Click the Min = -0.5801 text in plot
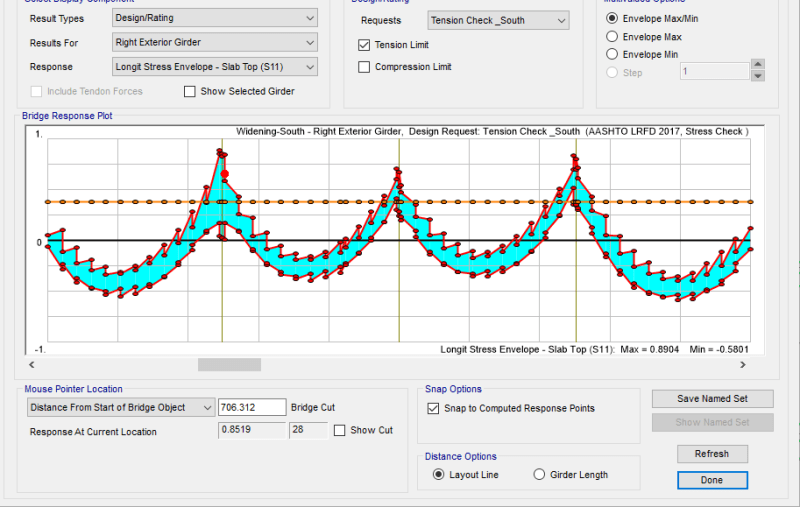Viewport: 800px width, 507px height. (x=719, y=349)
